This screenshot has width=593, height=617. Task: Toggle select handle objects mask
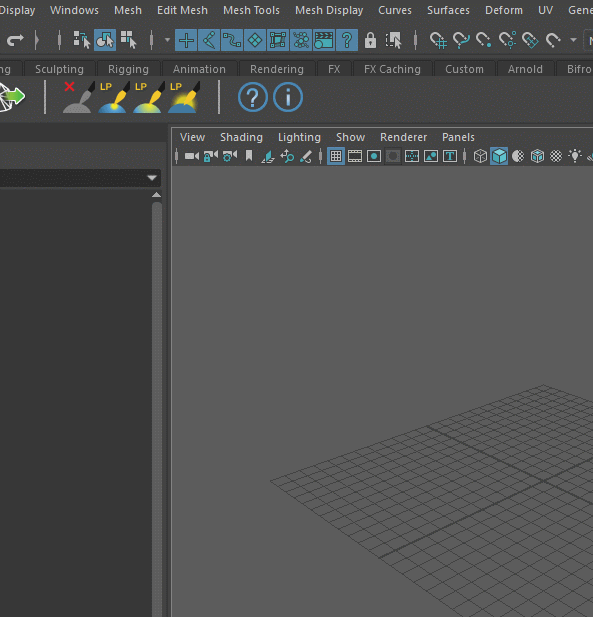[x=186, y=40]
